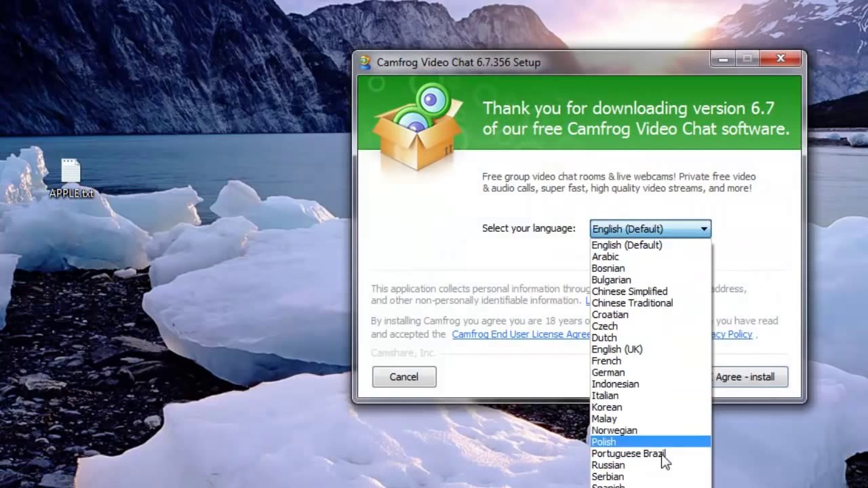Screen dimensions: 868x488
Task: Select Italian in the language list
Action: click(x=651, y=395)
